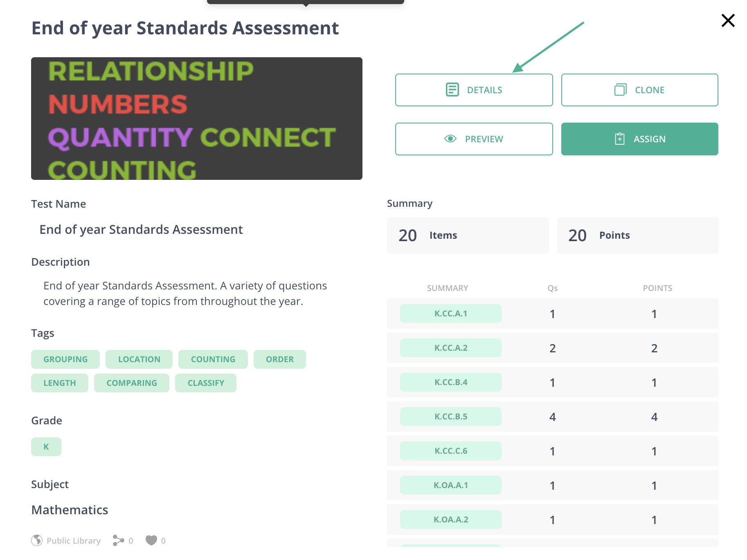Click the Public Library globe icon
Screen dimensions: 747x560
pos(37,540)
